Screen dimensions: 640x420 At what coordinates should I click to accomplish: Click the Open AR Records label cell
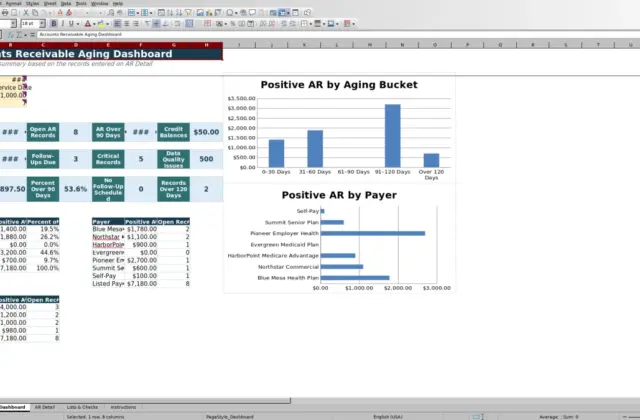43,132
